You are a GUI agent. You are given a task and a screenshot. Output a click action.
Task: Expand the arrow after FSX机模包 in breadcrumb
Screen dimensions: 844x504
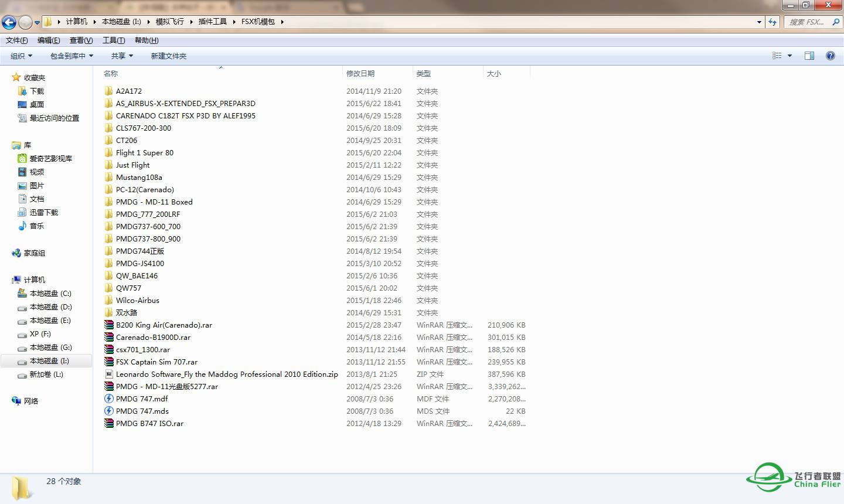[x=282, y=22]
